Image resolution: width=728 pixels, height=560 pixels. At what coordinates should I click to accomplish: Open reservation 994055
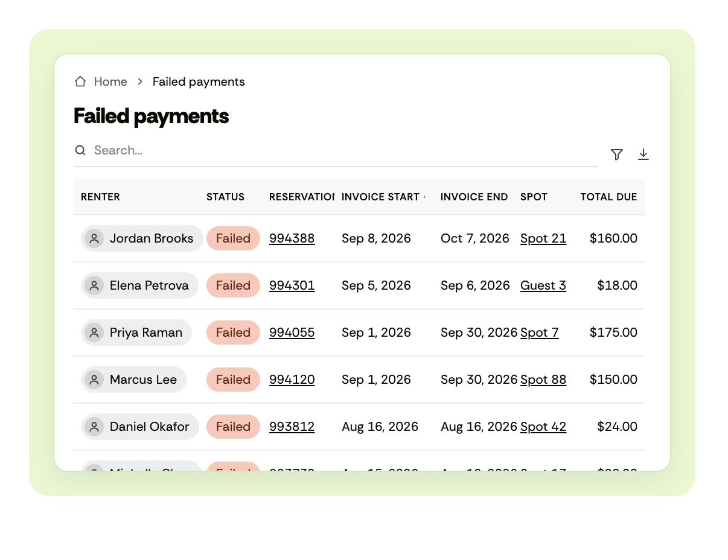coord(292,332)
